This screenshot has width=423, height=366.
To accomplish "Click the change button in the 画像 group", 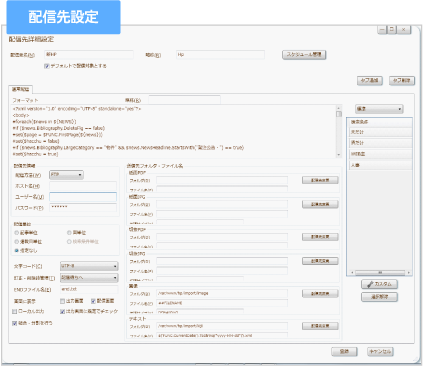I will [x=320, y=294].
